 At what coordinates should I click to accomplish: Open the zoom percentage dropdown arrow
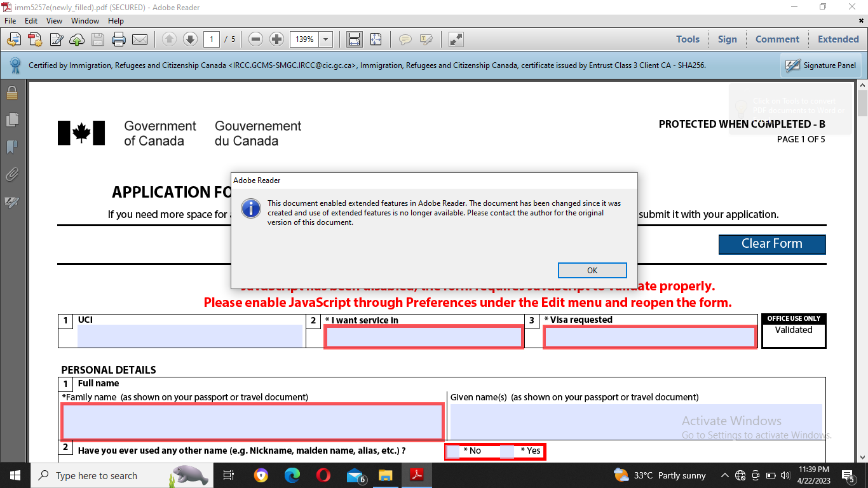[x=326, y=39]
